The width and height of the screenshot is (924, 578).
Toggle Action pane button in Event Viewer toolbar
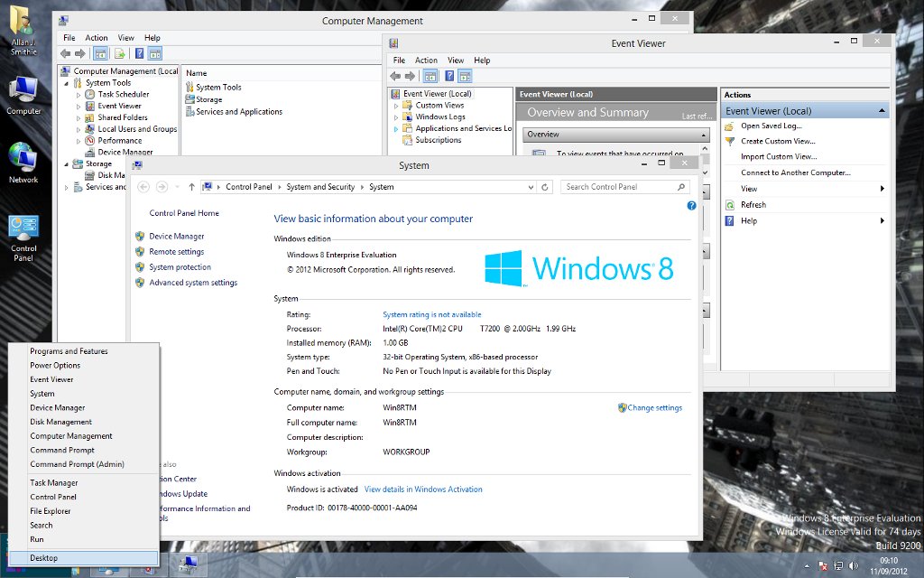pyautogui.click(x=465, y=76)
